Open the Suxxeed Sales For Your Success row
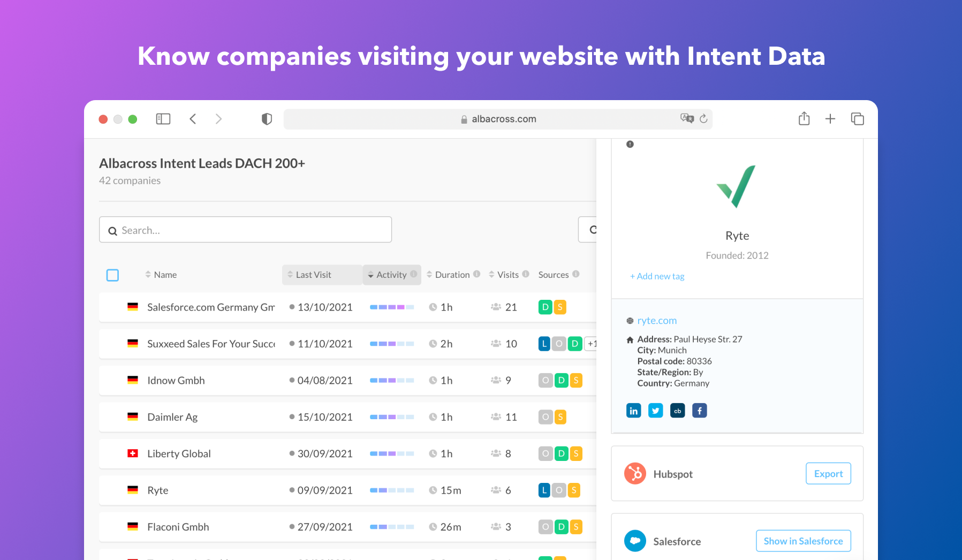 tap(348, 344)
